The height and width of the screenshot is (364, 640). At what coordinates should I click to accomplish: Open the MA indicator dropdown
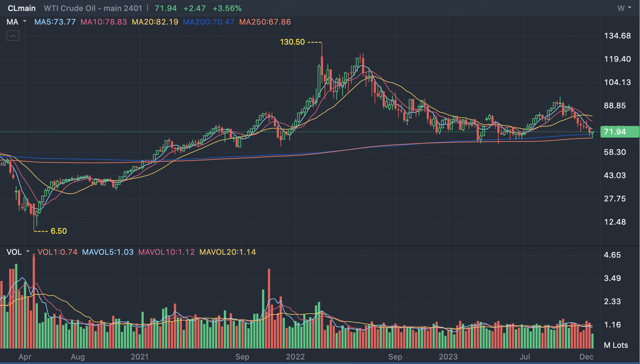tap(16, 22)
